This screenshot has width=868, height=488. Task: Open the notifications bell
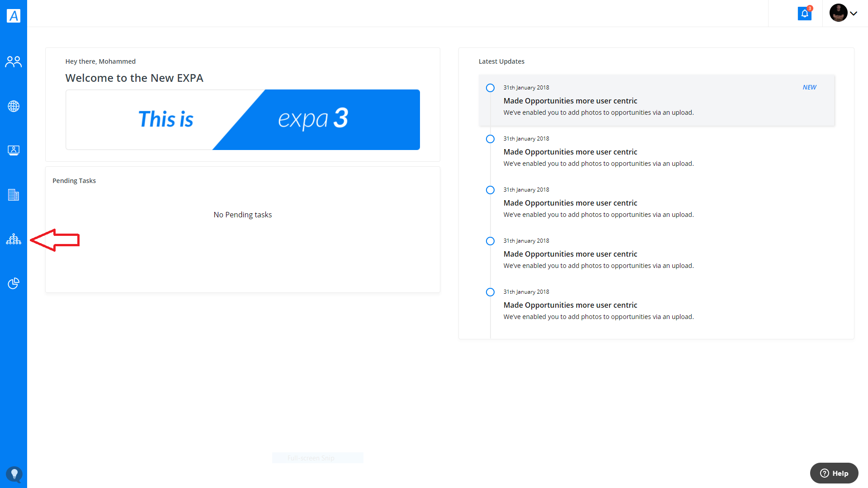pos(805,14)
